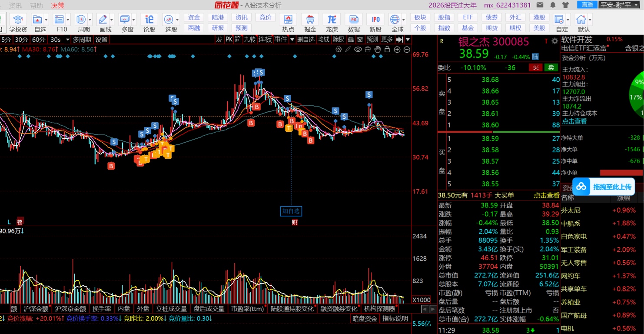
Task: Open chart settings gear above the K-line
Action: click(339, 50)
